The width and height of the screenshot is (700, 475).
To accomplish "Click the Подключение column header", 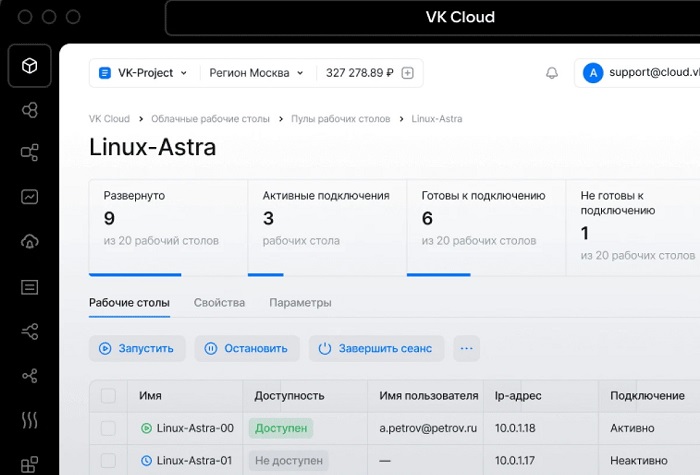I will click(647, 396).
